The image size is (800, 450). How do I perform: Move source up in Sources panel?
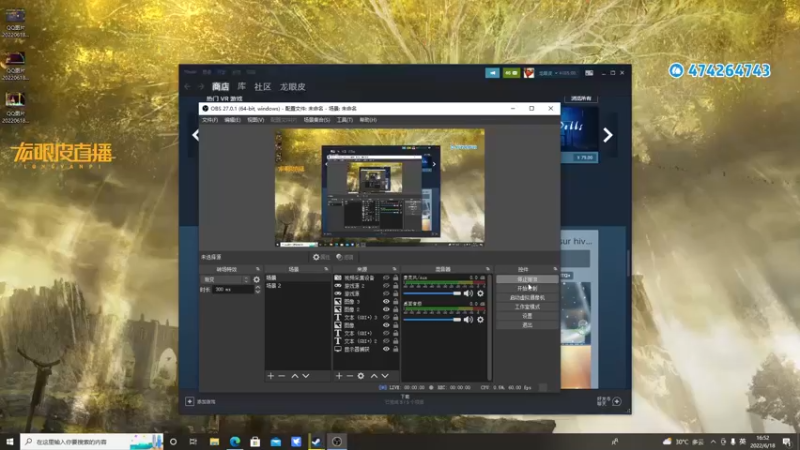tap(374, 376)
